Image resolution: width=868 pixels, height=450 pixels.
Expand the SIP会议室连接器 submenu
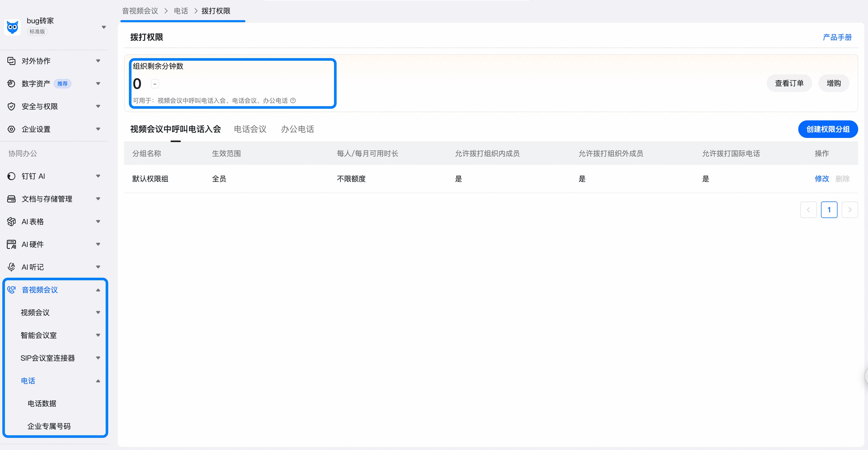(98, 358)
